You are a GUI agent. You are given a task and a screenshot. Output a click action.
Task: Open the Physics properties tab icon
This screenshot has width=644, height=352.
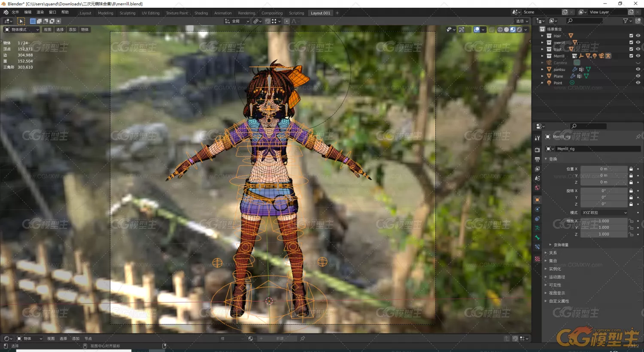(537, 209)
